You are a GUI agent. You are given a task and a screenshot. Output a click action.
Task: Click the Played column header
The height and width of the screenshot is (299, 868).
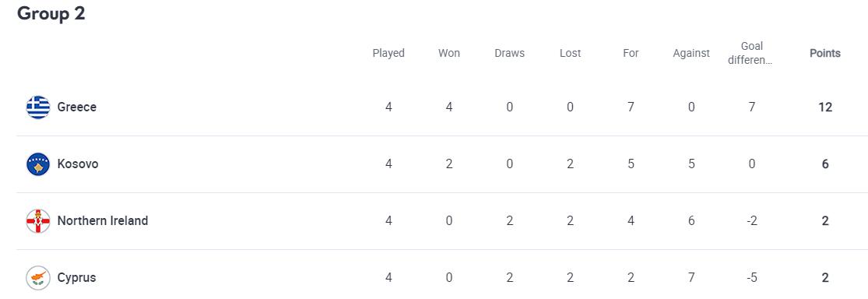(388, 53)
